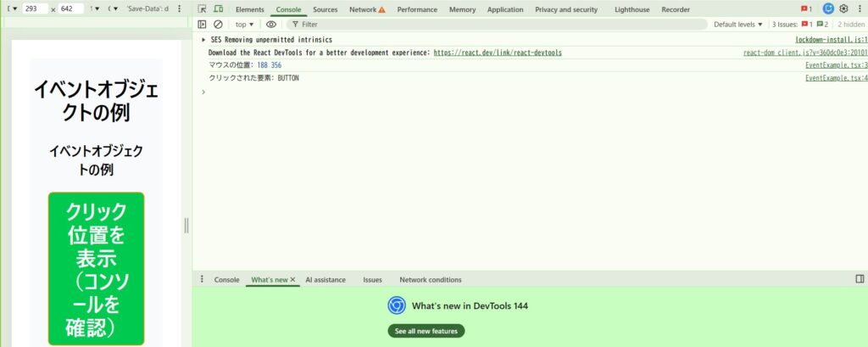Open EventExample.tsx link on クリックされた要素 row
868x347 pixels.
pyautogui.click(x=837, y=78)
